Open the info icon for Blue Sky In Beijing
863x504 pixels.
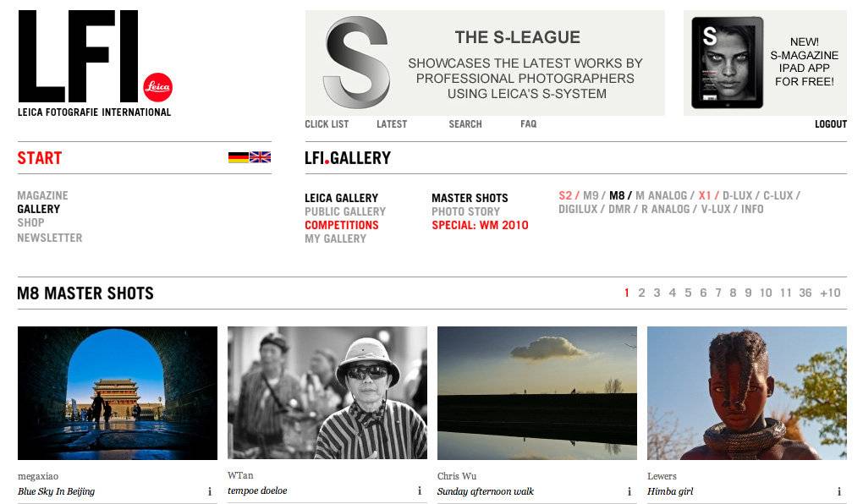click(x=210, y=491)
